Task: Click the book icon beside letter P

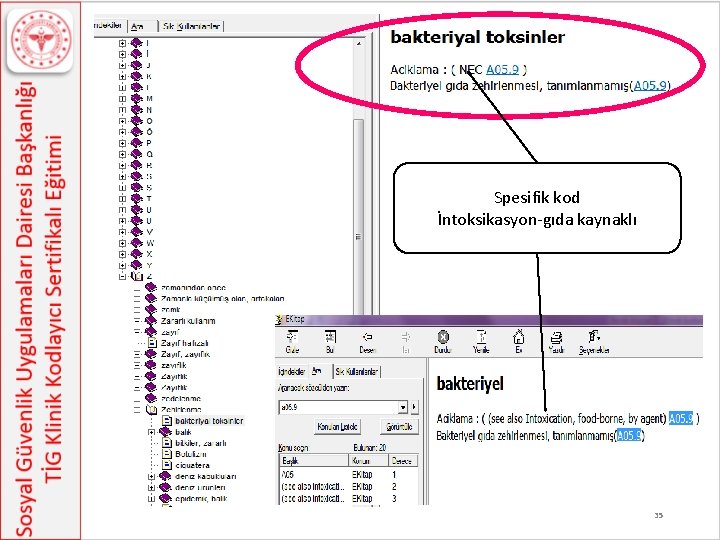Action: [x=136, y=143]
